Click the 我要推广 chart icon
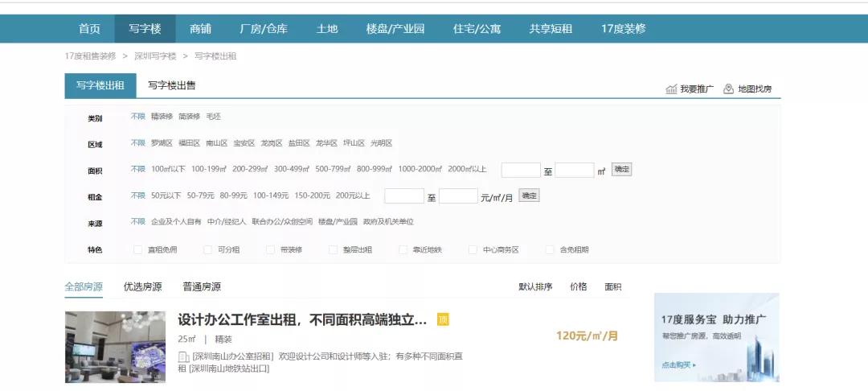Viewport: 868px width, 391px height. [671, 89]
